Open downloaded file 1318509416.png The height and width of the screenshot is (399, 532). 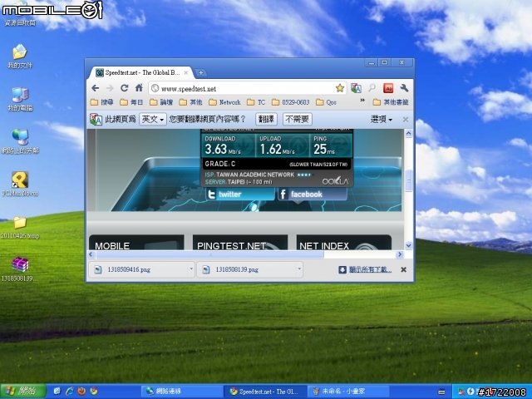[139, 269]
